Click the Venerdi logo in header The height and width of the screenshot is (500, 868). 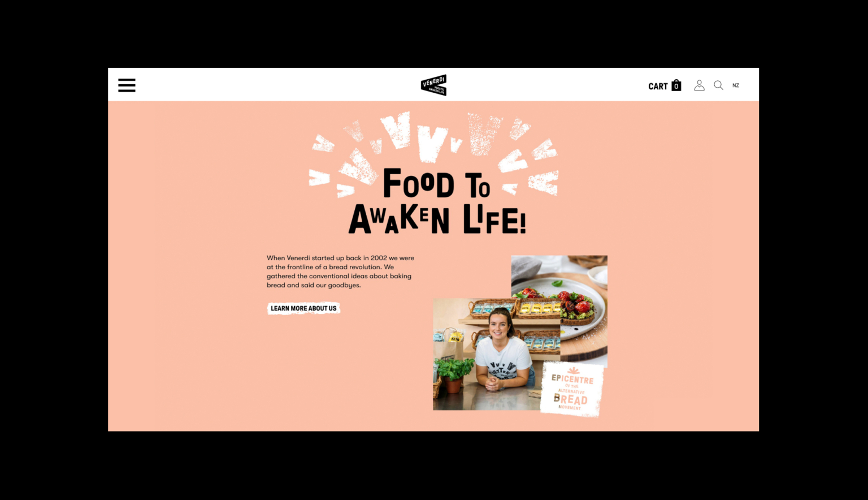tap(434, 85)
